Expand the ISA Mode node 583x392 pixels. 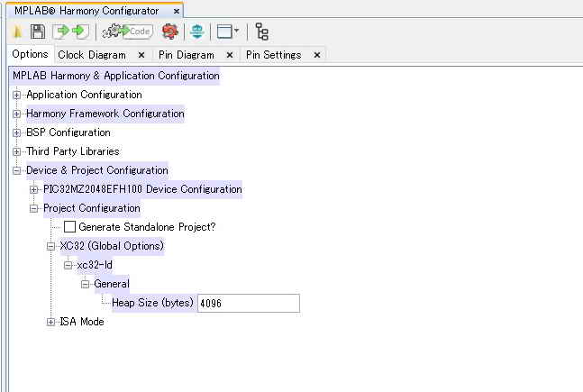pyautogui.click(x=51, y=322)
